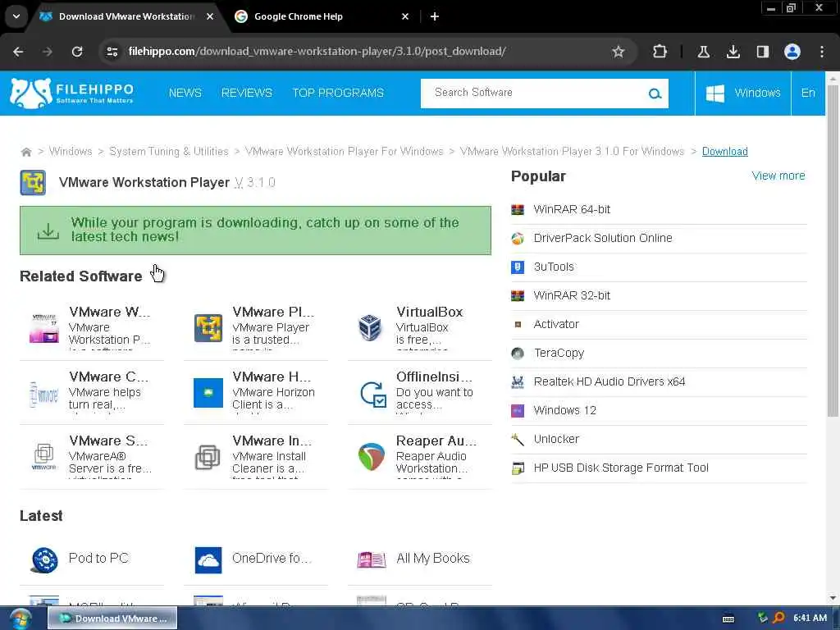
Task: Click the scrollbar down arrow
Action: click(833, 598)
